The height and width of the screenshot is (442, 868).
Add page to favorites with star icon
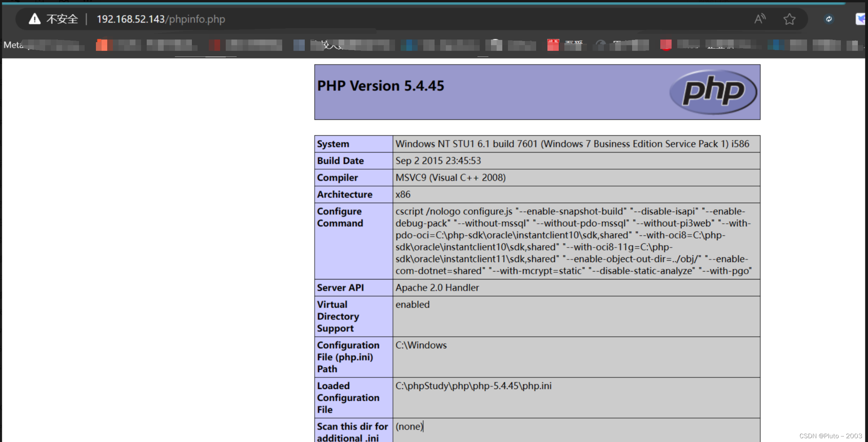click(x=789, y=19)
